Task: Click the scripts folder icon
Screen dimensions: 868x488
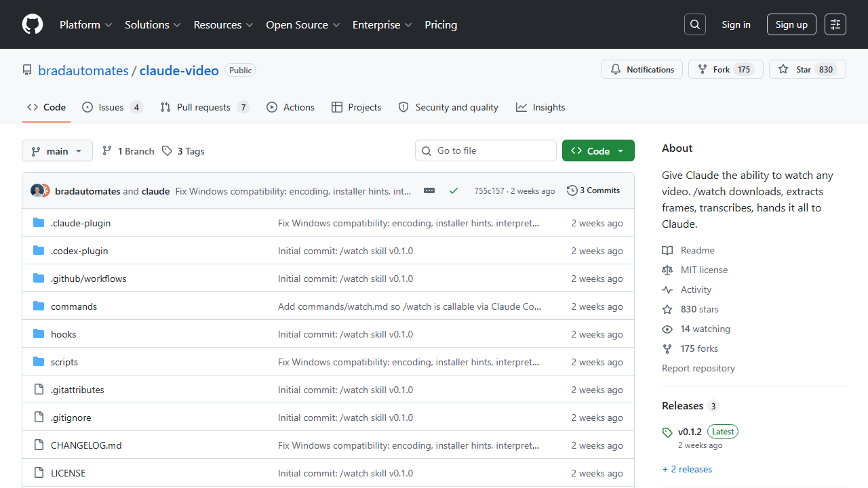Action: pos(39,362)
